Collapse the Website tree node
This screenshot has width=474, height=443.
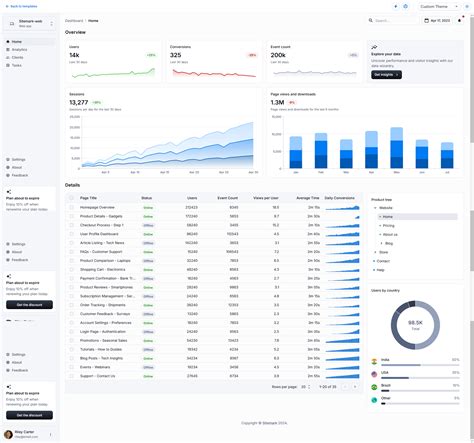point(375,208)
